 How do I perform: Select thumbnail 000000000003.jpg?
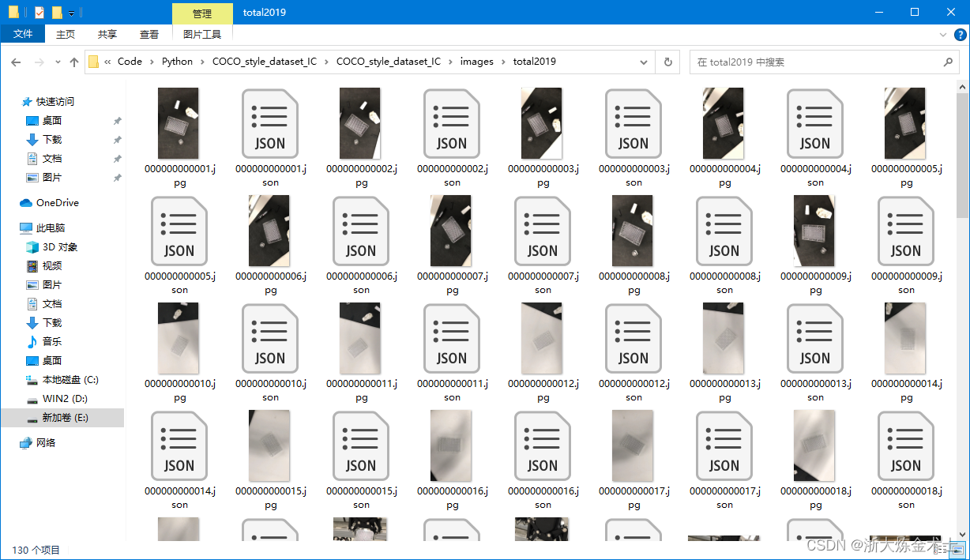tap(542, 123)
